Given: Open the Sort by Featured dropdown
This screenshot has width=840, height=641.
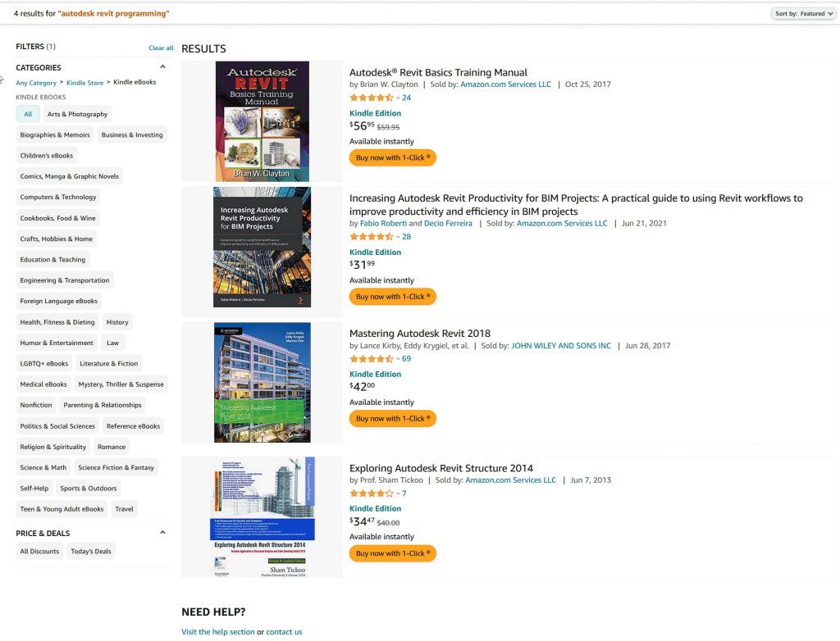Looking at the screenshot, I should click(804, 13).
